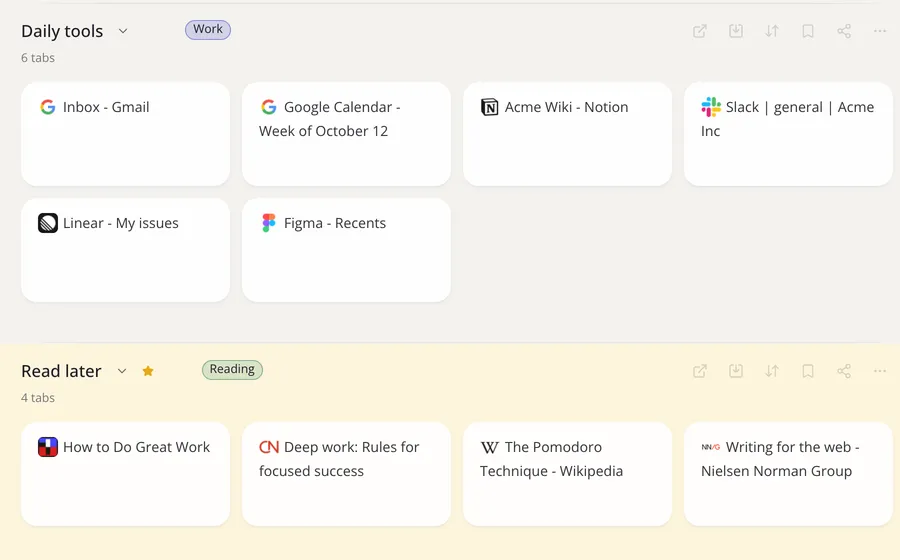Screen dimensions: 900x560
Task: Click the NN/g favicon
Action: [711, 446]
